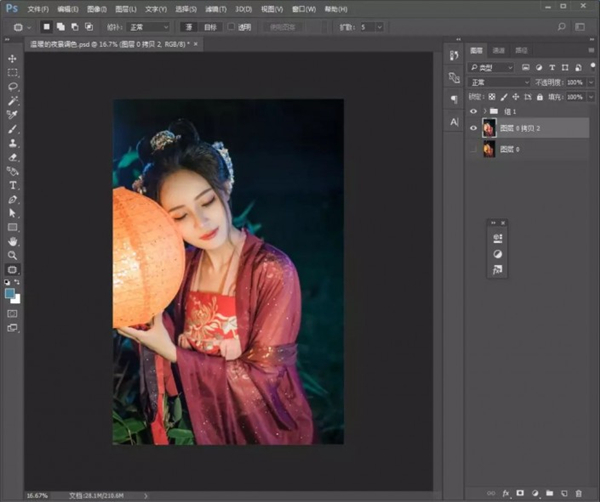Click the 源 button in options bar
Screen dimensions: 600x502
(x=188, y=27)
